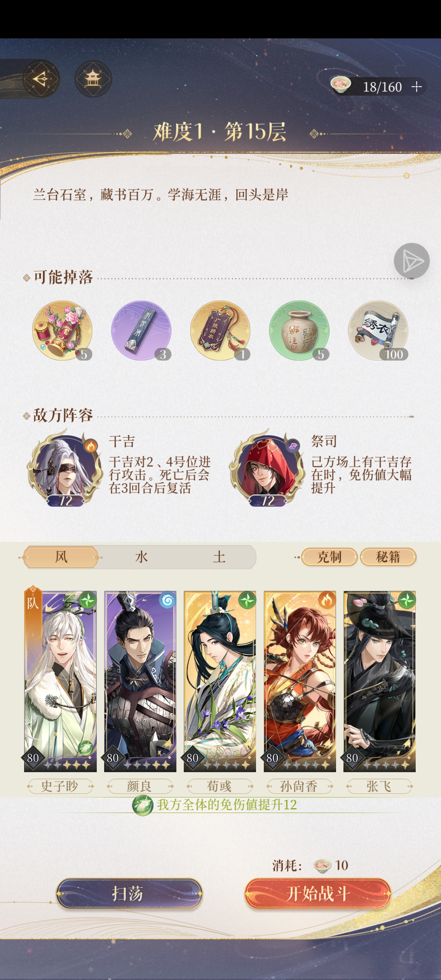Tap the 扫荡 sweep button
The width and height of the screenshot is (441, 980).
[x=129, y=894]
